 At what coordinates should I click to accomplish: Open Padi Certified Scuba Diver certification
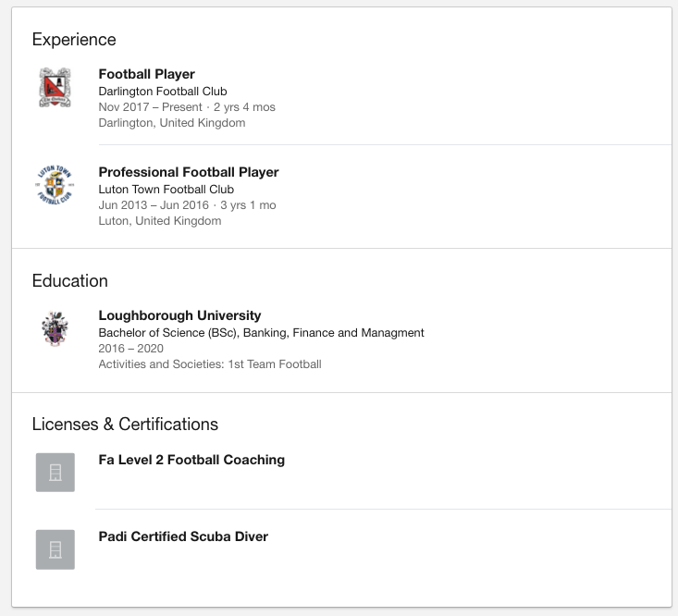tap(183, 536)
